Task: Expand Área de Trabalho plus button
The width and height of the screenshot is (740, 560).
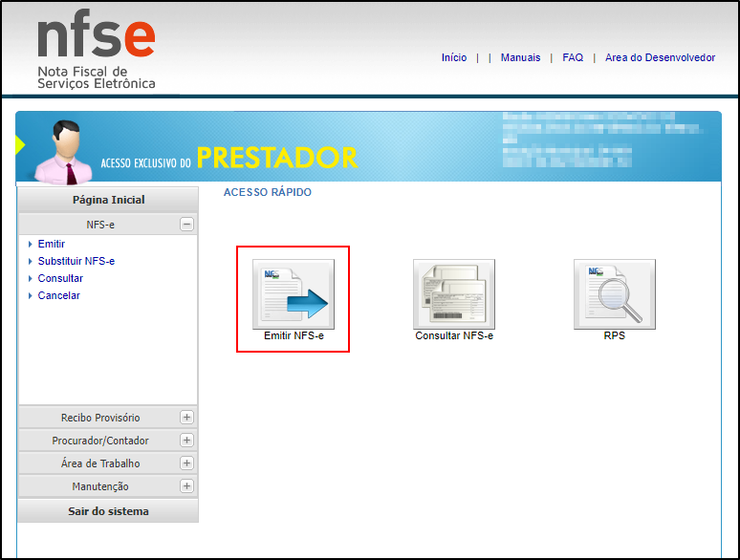Action: point(186,463)
